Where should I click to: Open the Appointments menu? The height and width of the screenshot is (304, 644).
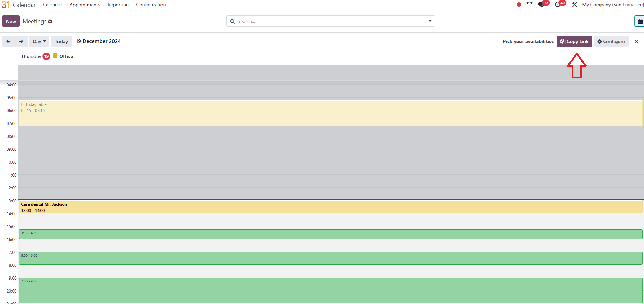click(x=85, y=5)
